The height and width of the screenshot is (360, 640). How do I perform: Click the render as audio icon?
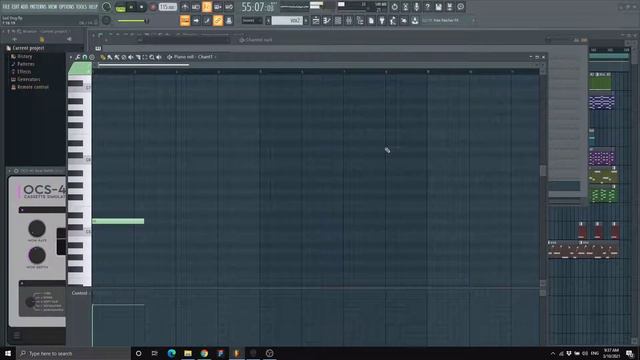click(x=449, y=7)
